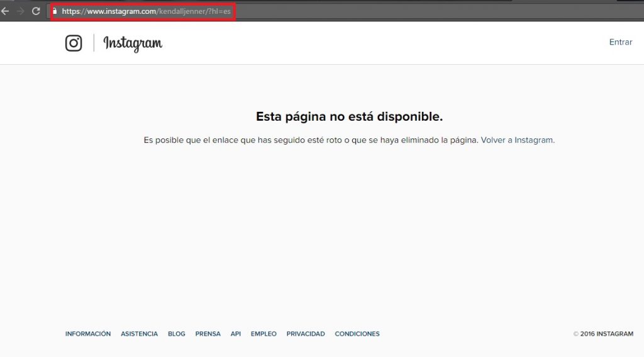Click the '© 2016 INSTAGRAM' copyright text
Viewport: 644px width, 357px height.
point(603,334)
